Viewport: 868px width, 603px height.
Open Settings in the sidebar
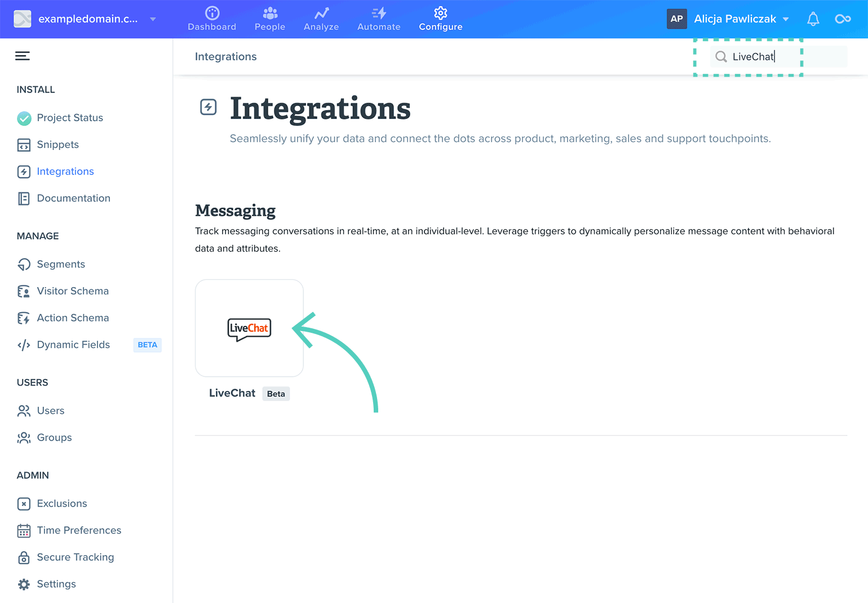coord(56,584)
